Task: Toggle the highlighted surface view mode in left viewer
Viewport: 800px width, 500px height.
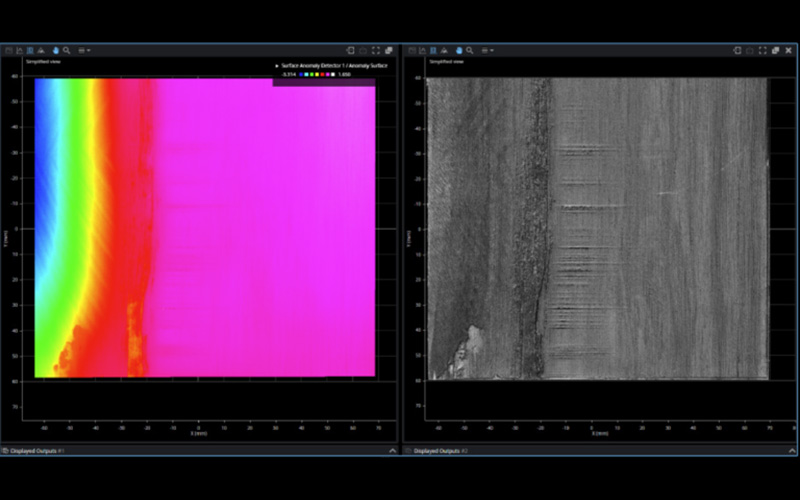Action: point(30,50)
